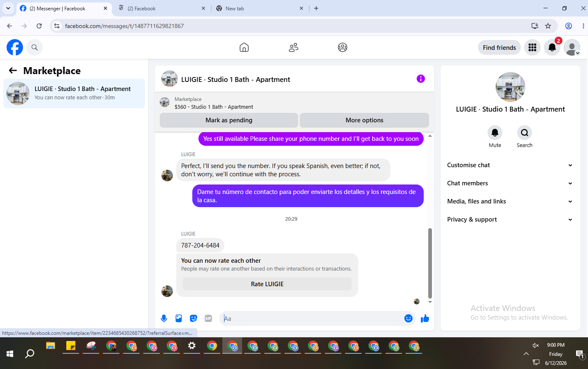Open LUIGIE chat in Marketplace list

coord(74,93)
